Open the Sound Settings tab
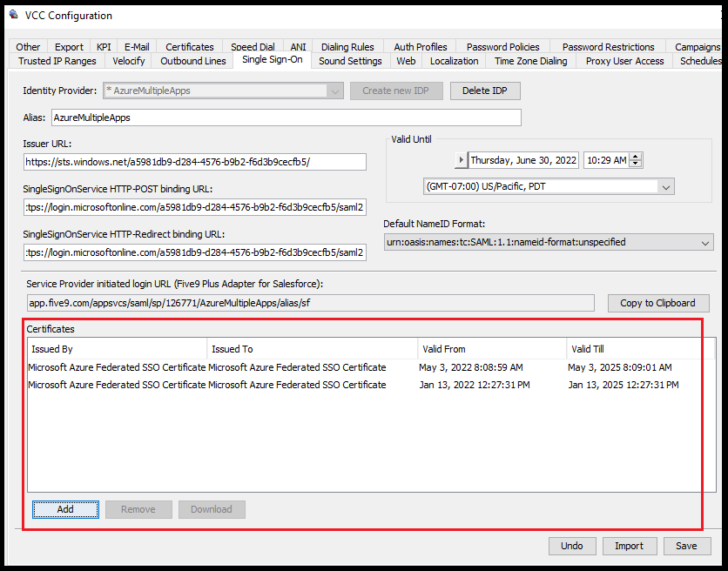 coord(350,61)
